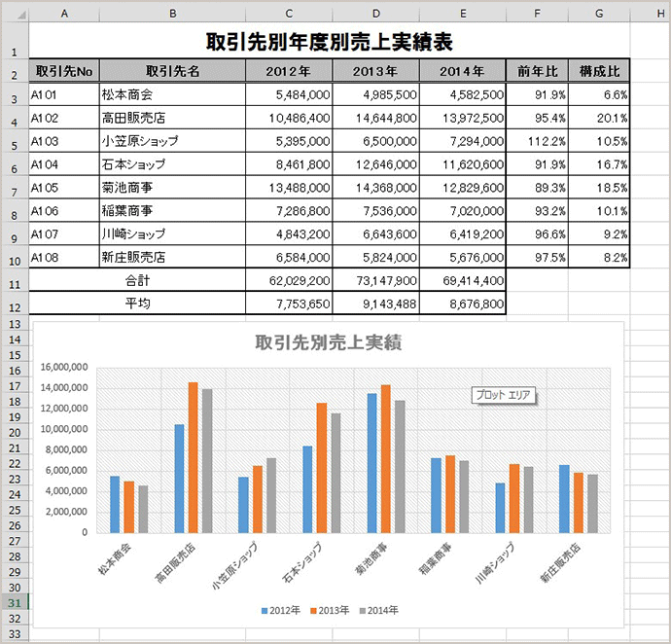Click cell A105
The width and height of the screenshot is (671, 644).
(64, 187)
